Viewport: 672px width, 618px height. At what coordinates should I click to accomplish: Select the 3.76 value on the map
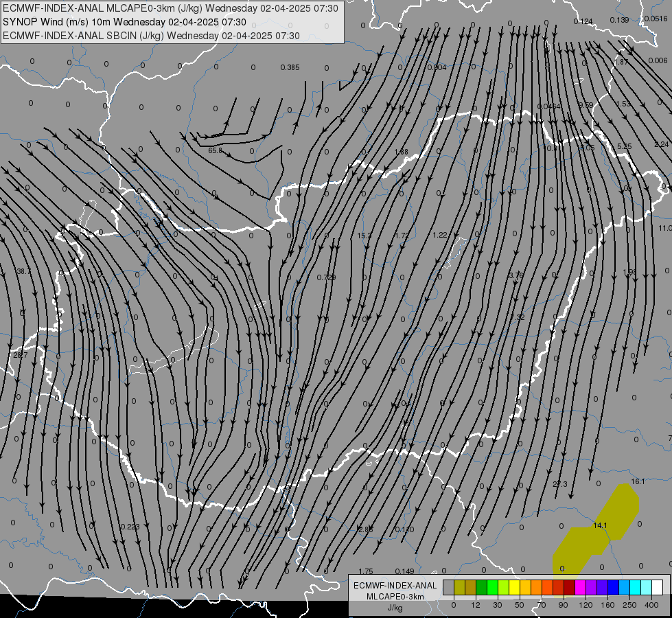(x=515, y=275)
